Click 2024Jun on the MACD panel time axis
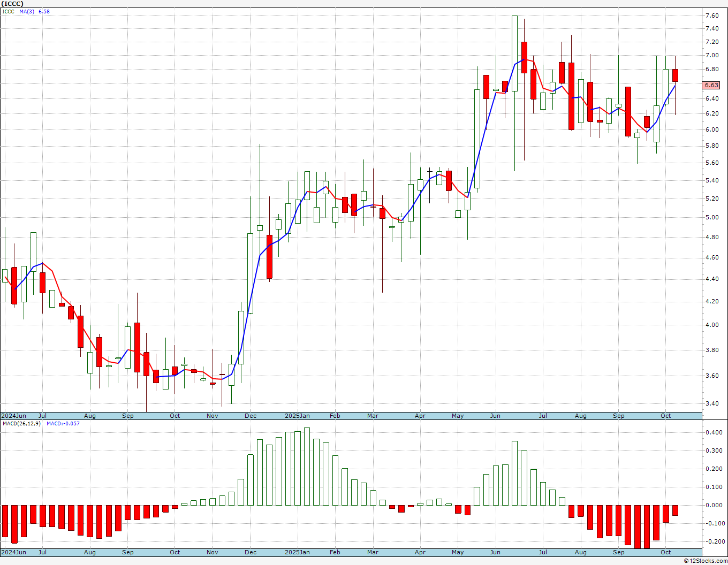Image resolution: width=728 pixels, height=565 pixels. coord(13,552)
